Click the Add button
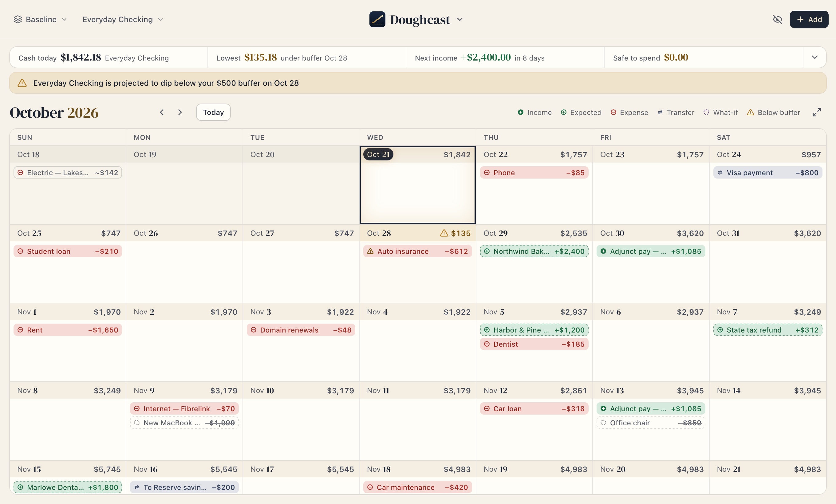Screen dimensions: 836x504 (x=809, y=19)
